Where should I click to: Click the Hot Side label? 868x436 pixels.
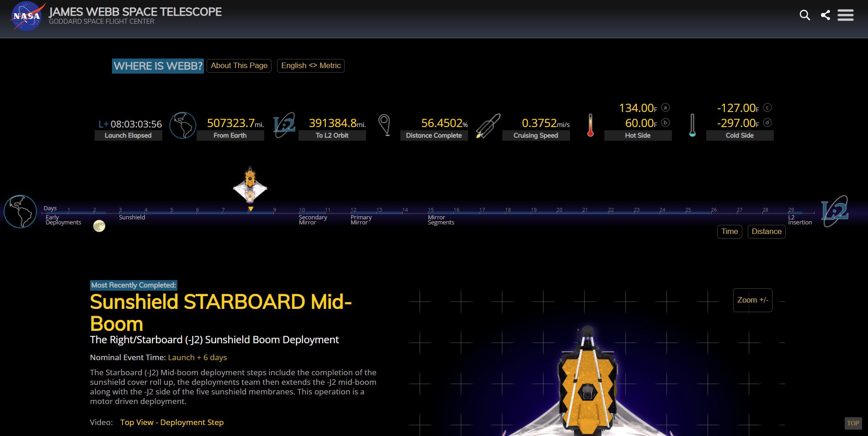click(x=638, y=135)
